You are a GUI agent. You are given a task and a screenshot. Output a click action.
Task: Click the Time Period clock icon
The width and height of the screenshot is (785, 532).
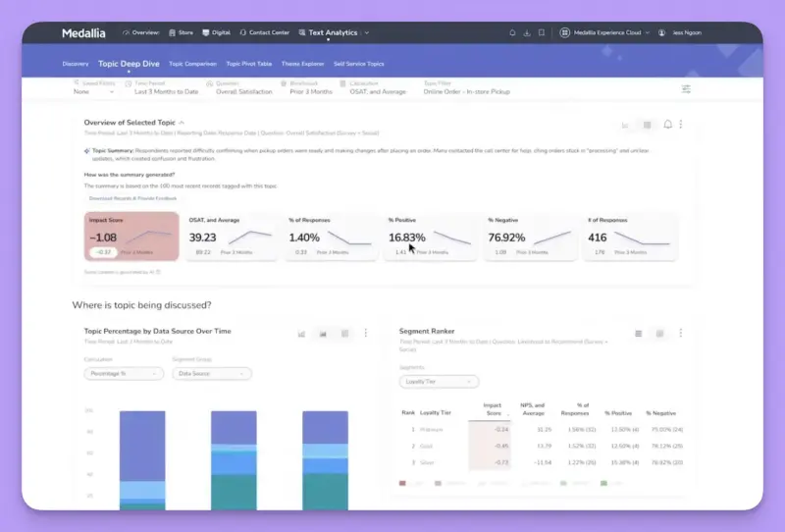point(129,83)
